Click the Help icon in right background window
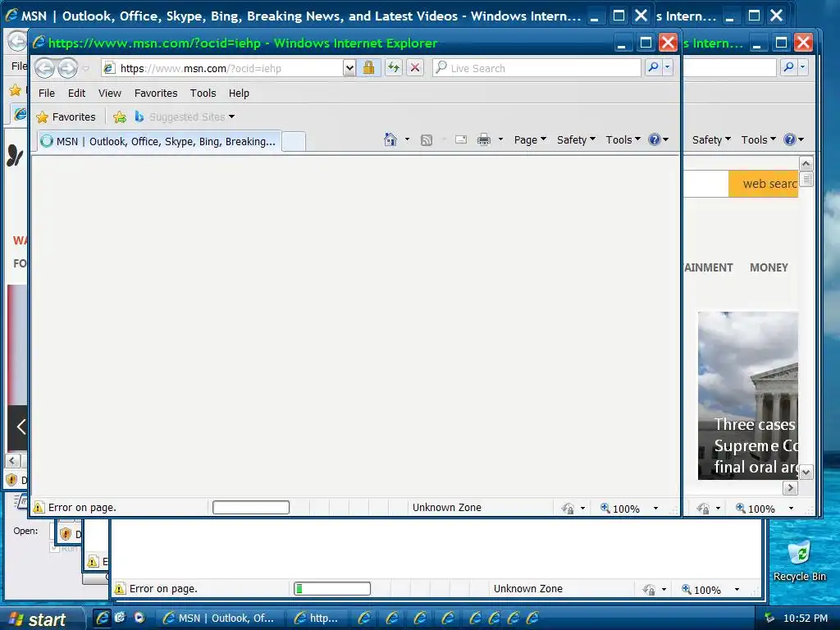840x630 pixels. pos(790,139)
